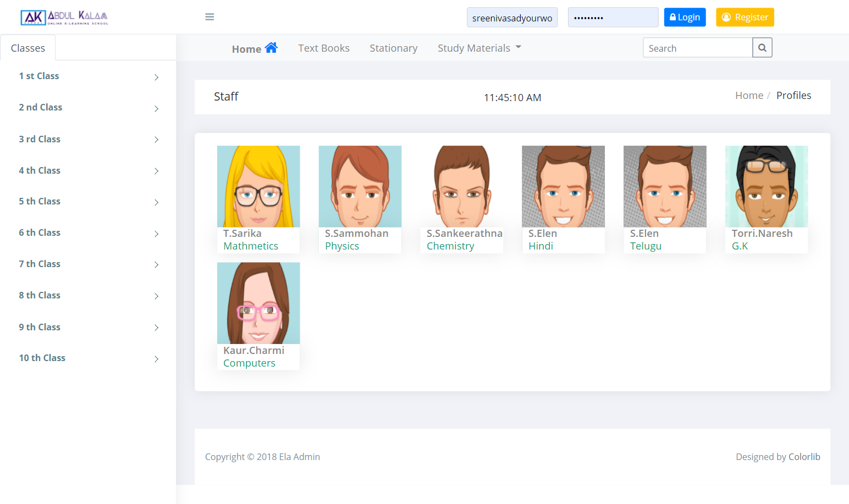Click the Profiles breadcrumb text
Screen dimensions: 849x504
tap(793, 95)
